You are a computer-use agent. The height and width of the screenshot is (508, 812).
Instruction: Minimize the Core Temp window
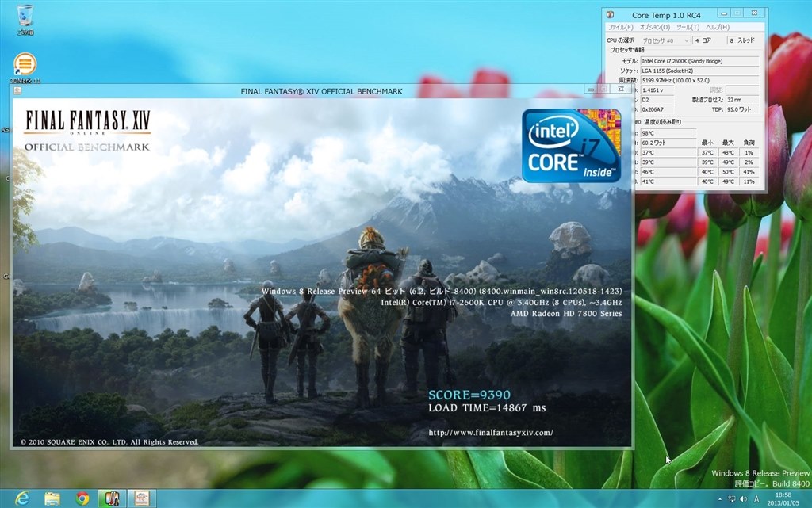[724, 13]
